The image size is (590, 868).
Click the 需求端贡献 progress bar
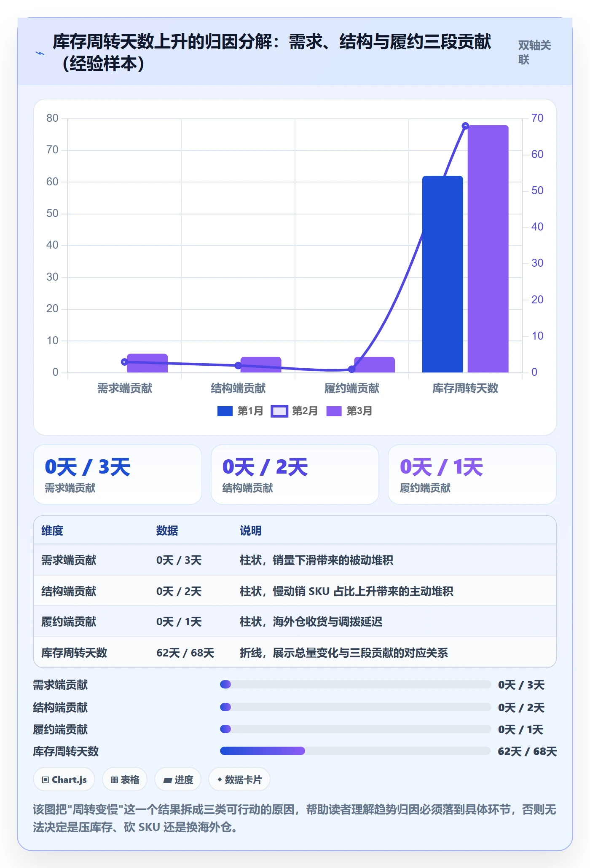[355, 684]
